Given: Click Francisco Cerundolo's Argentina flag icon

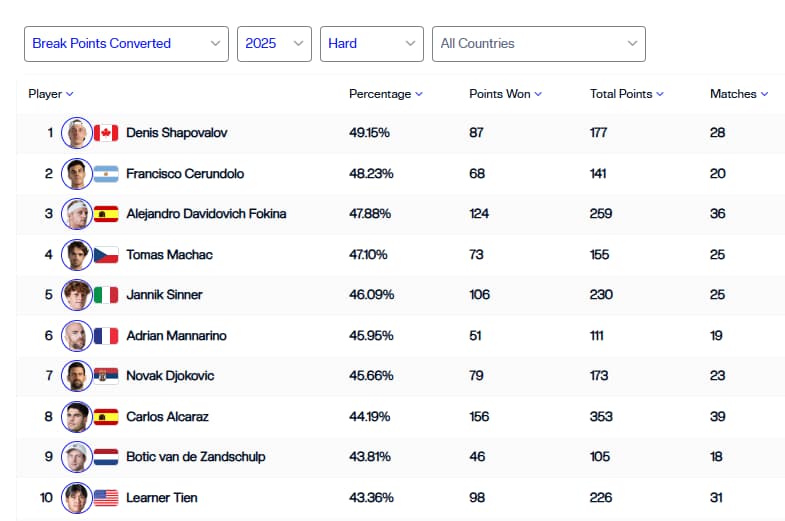Looking at the screenshot, I should tap(106, 174).
